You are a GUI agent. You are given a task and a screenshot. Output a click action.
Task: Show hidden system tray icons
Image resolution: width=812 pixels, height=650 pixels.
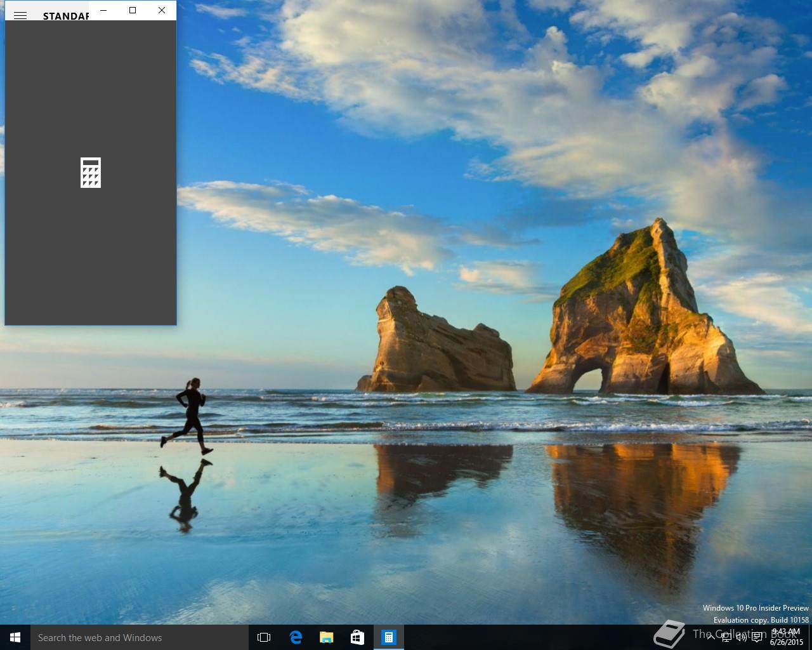[710, 638]
